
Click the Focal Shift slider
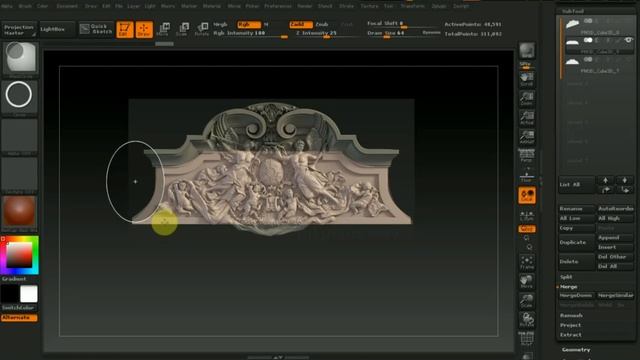click(x=402, y=24)
